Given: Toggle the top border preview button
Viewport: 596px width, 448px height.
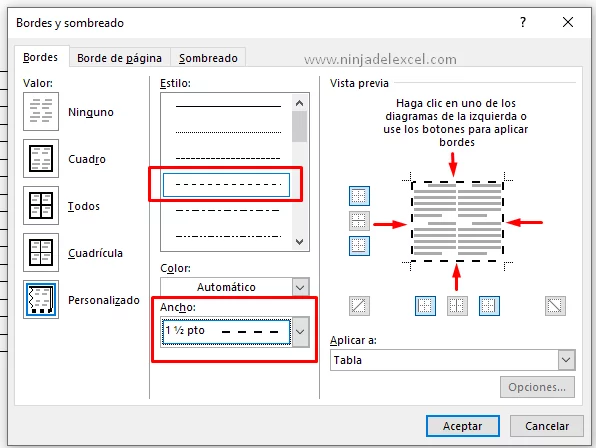Looking at the screenshot, I should point(359,196).
